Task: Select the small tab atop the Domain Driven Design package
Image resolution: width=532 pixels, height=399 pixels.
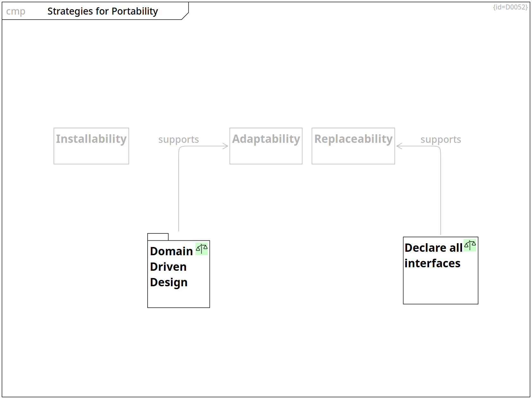Action: click(x=158, y=237)
